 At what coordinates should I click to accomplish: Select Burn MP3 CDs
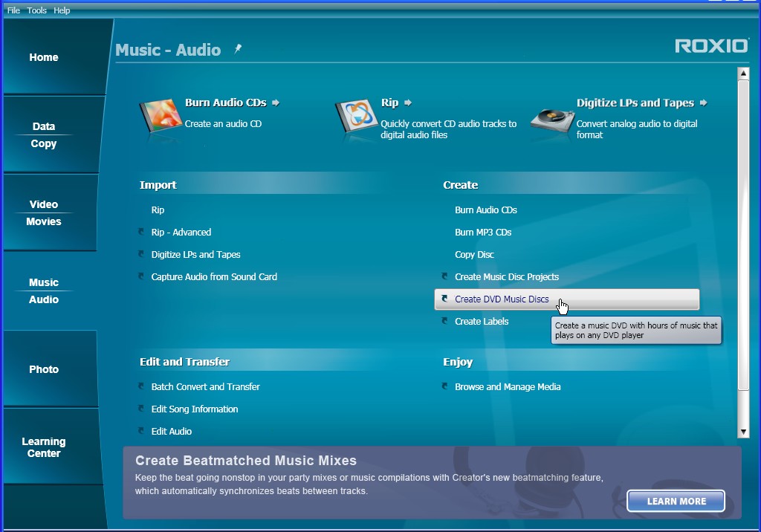483,232
